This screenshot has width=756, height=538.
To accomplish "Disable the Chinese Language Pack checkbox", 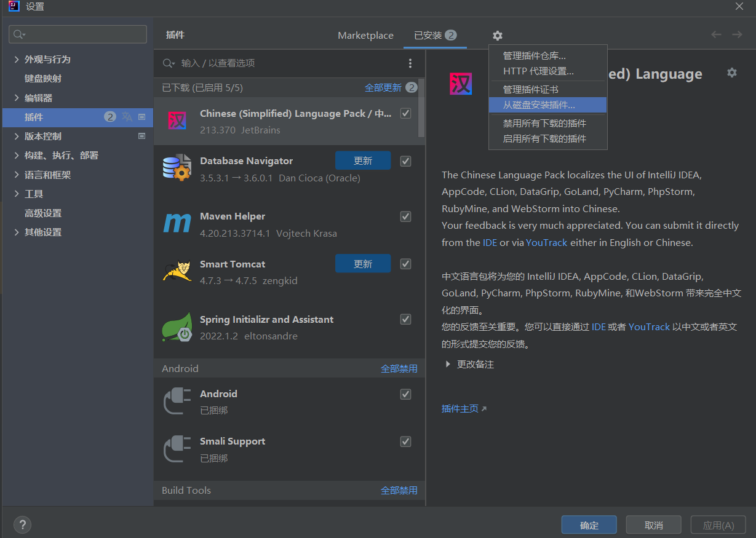I will [x=405, y=113].
